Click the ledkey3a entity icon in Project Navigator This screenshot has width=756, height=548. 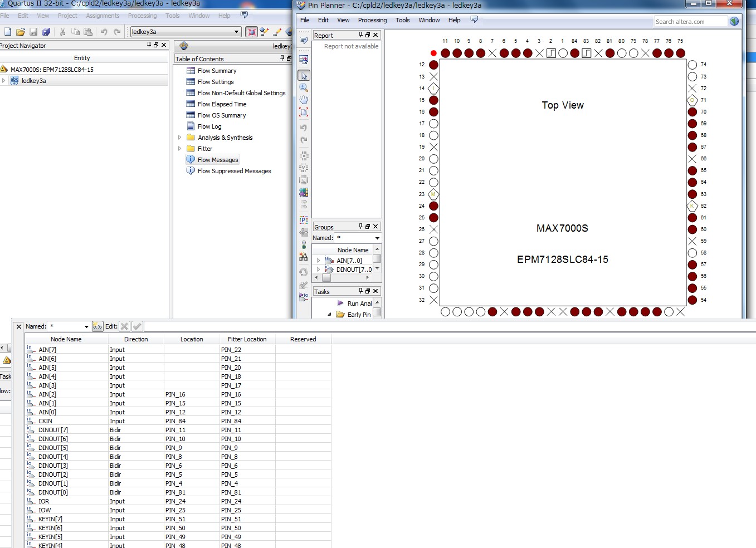pyautogui.click(x=14, y=80)
